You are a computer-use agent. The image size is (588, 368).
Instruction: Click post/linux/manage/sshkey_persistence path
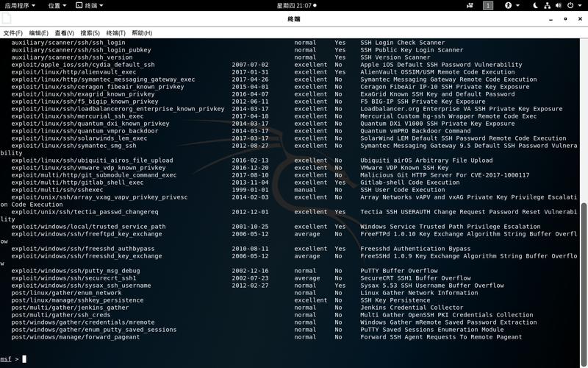pos(77,300)
